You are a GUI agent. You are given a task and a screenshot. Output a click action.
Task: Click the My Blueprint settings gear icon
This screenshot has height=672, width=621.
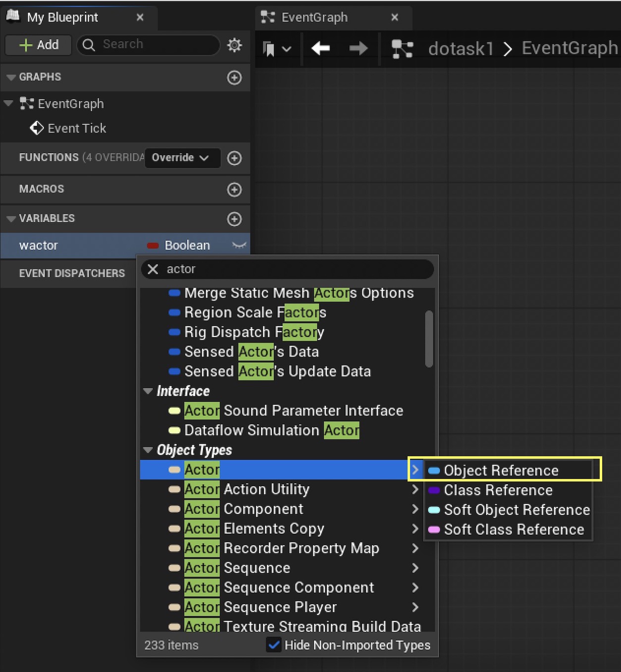tap(234, 45)
